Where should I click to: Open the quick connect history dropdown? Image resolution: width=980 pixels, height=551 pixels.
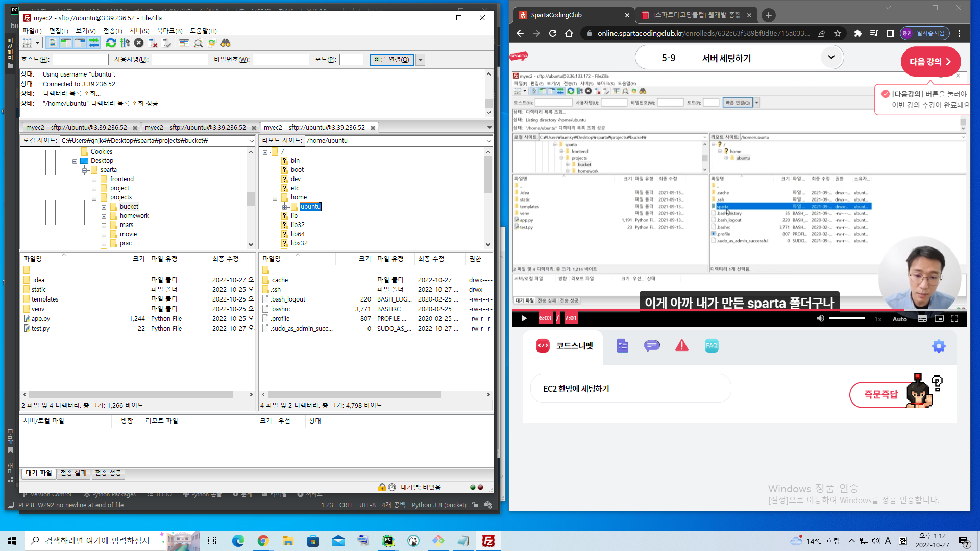[420, 60]
